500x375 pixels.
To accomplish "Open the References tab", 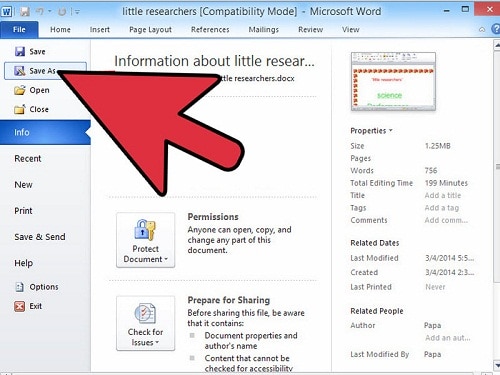I will pyautogui.click(x=210, y=30).
